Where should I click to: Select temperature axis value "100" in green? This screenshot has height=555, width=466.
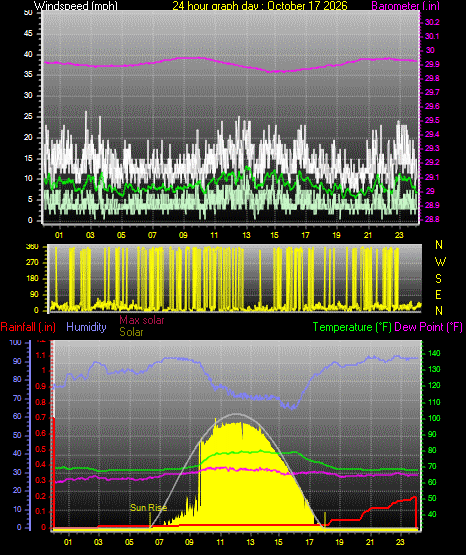(x=434, y=418)
